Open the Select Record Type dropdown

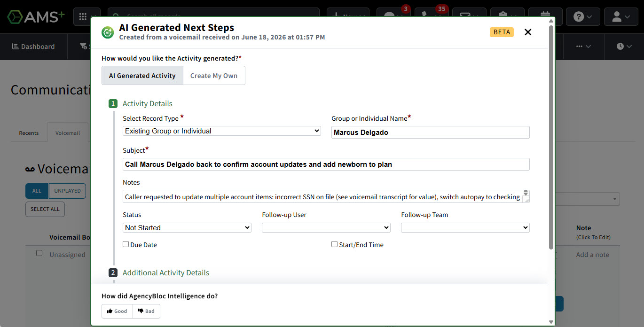[x=222, y=131]
